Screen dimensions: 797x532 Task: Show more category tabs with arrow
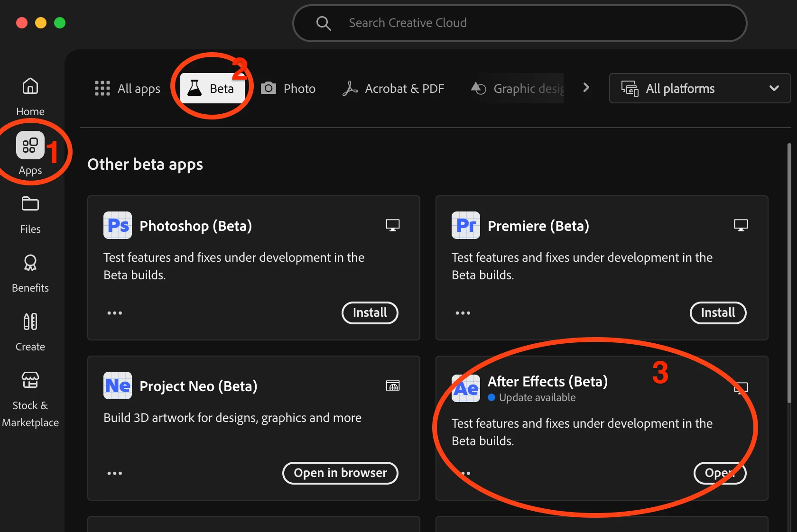(x=586, y=88)
